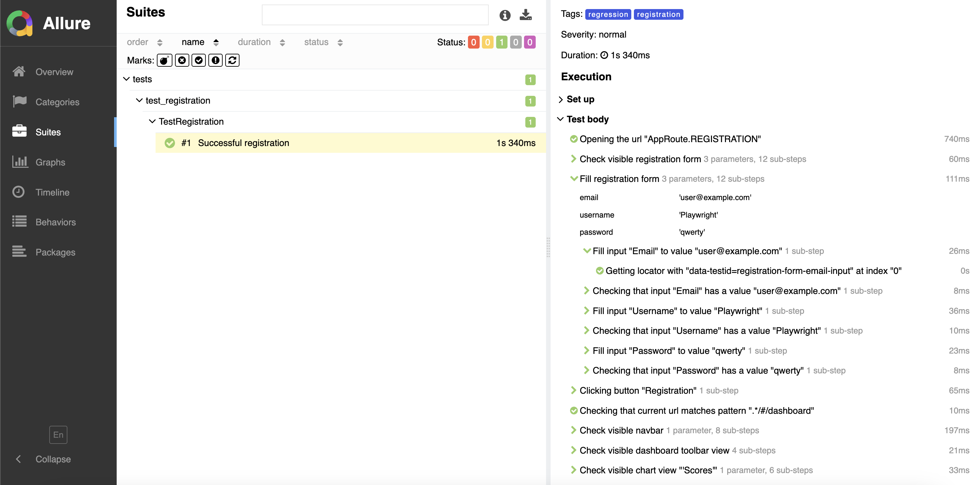Toggle the purple unknown status filter
Viewport: 980px width, 485px height.
[x=530, y=42]
